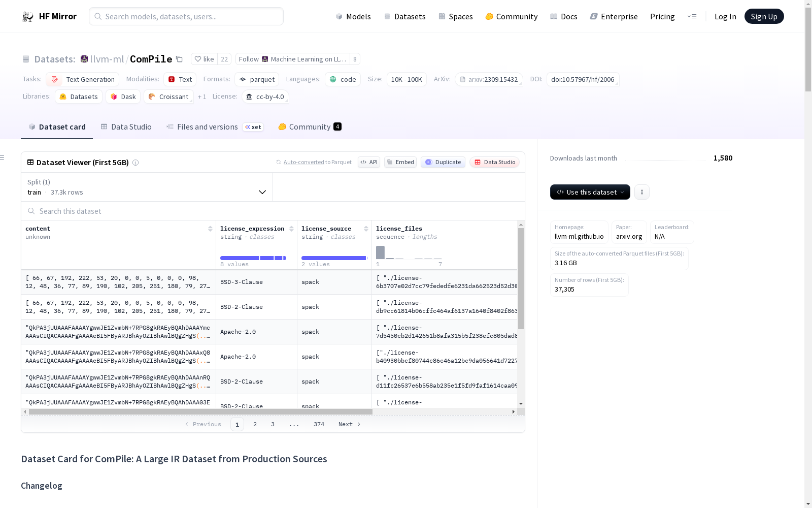
Task: Open Data Studio from the viewer header
Action: coord(495,162)
